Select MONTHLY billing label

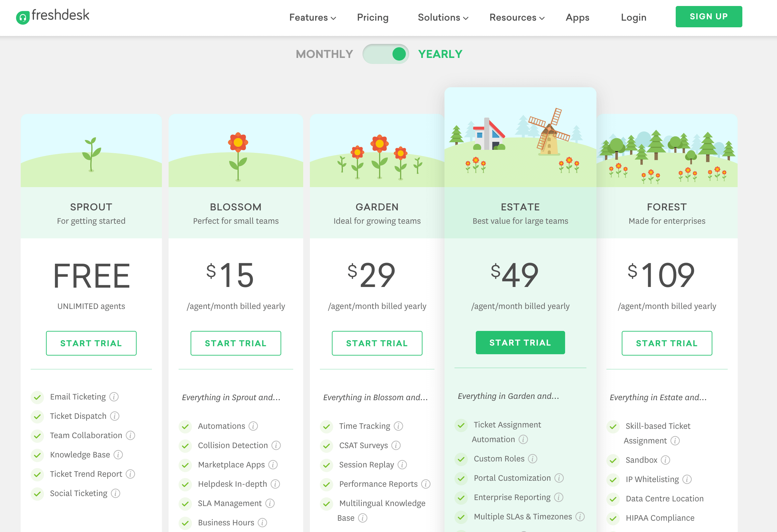325,54
